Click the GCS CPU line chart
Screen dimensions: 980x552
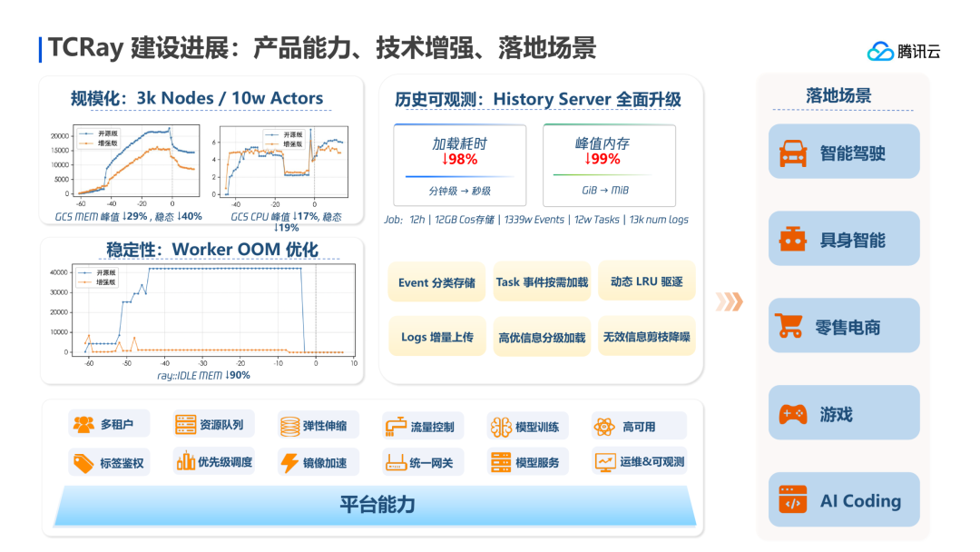point(280,166)
